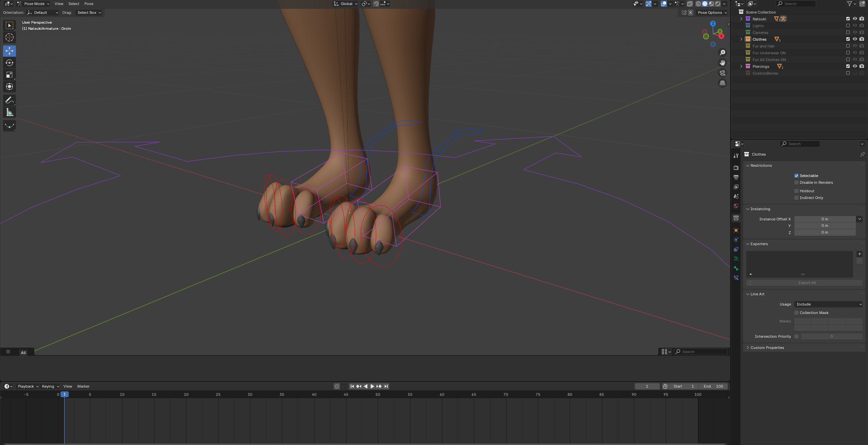Screen dimensions: 868x445
Task: Hide the Clothes collection in viewport
Action: [x=855, y=39]
